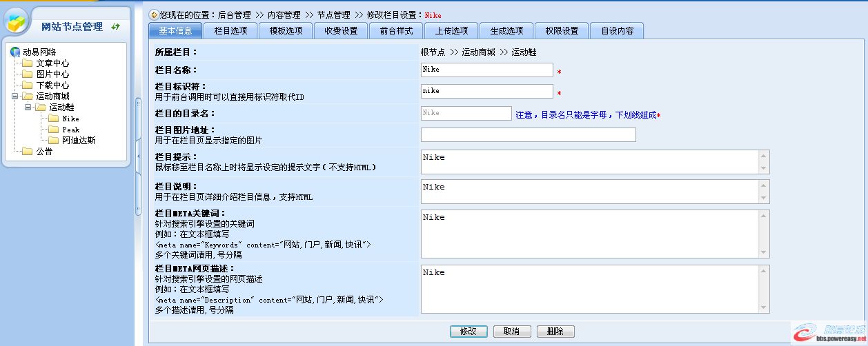The width and height of the screenshot is (868, 346).
Task: Collapse the 运动商城 tree node
Action: click(x=14, y=96)
